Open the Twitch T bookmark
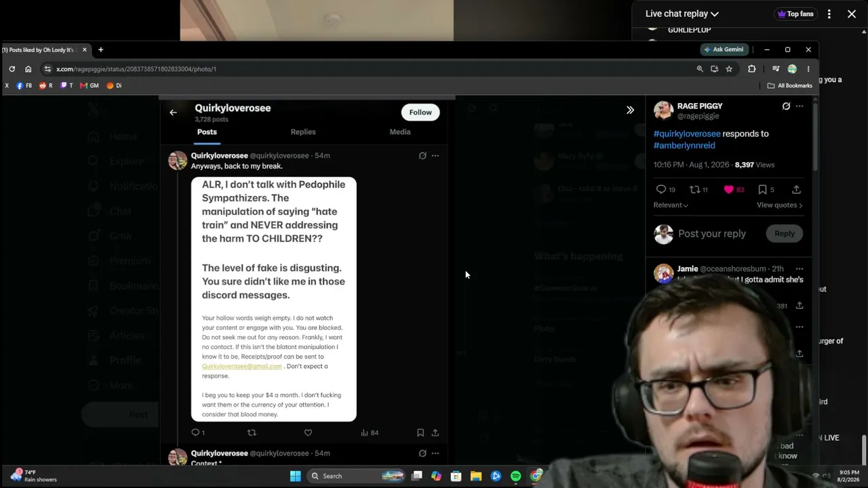The width and height of the screenshot is (868, 488). pyautogui.click(x=66, y=85)
